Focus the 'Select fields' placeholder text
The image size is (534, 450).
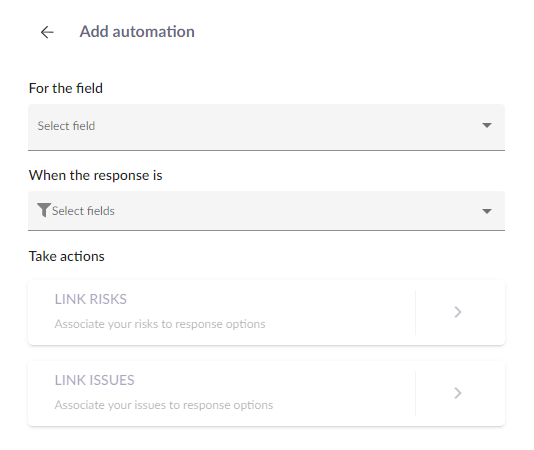coord(83,211)
